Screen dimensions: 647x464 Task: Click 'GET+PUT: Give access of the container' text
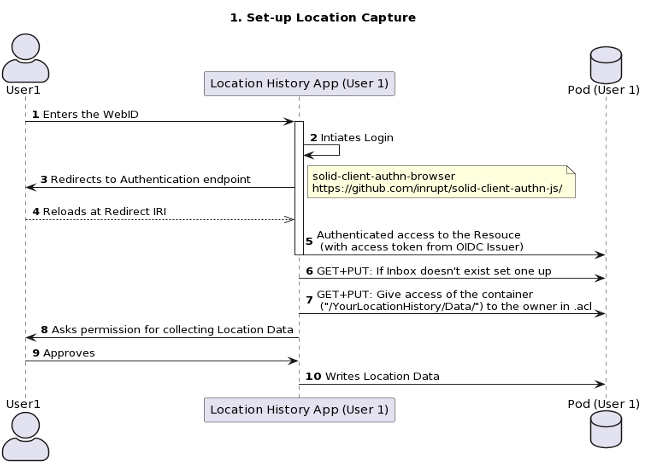click(x=425, y=294)
